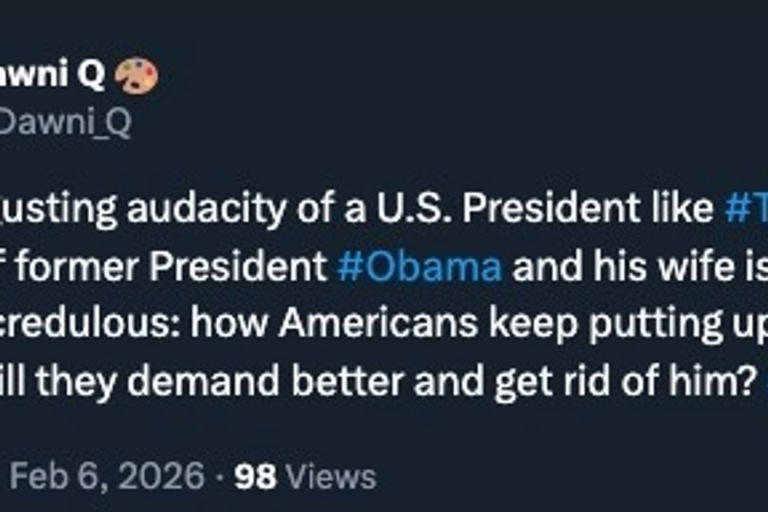Screen dimensions: 768x512
Task: Open the Dawni Q display name profile
Action: click(52, 74)
